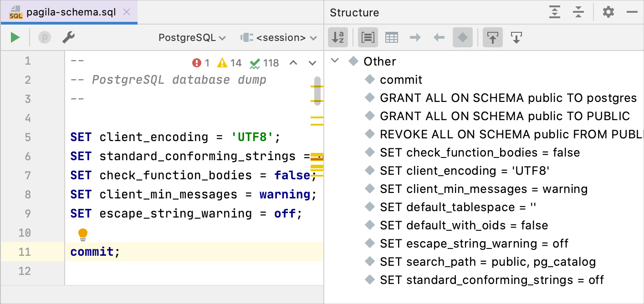Image resolution: width=644 pixels, height=304 pixels.
Task: Click the 14 warnings indicator
Action: click(x=230, y=63)
